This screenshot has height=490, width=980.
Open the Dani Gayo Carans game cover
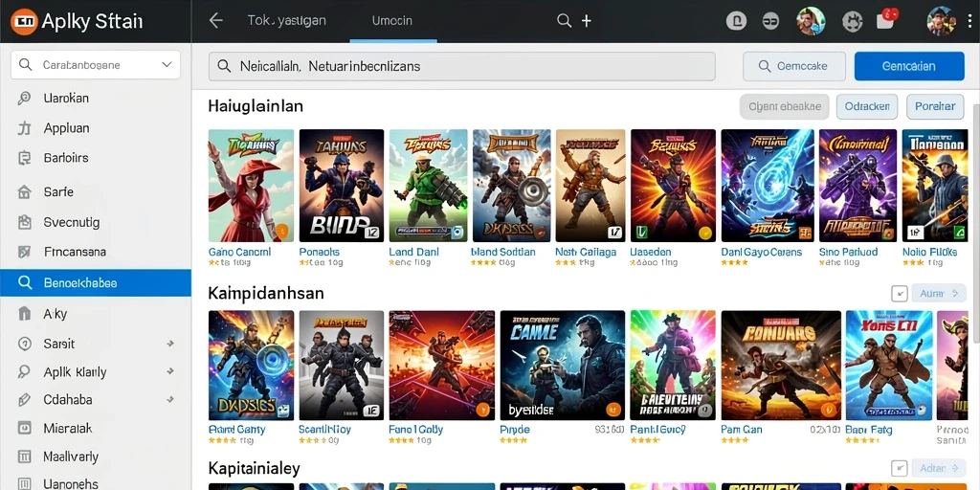click(767, 186)
